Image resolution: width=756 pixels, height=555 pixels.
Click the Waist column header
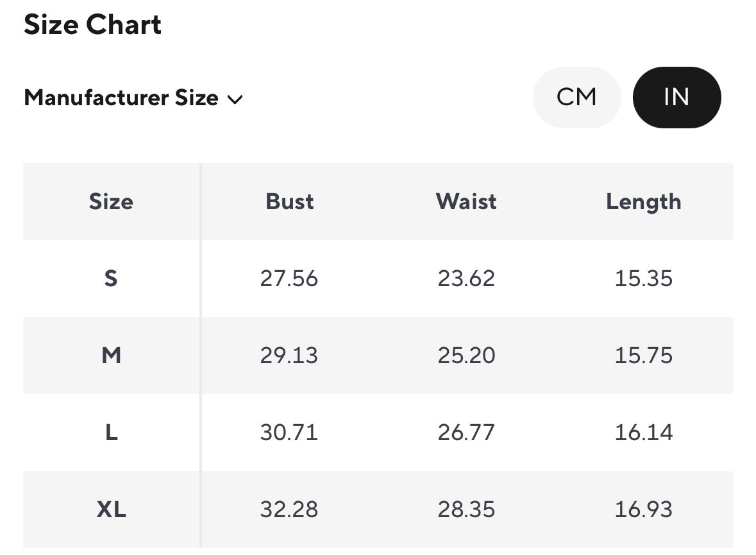pyautogui.click(x=466, y=201)
